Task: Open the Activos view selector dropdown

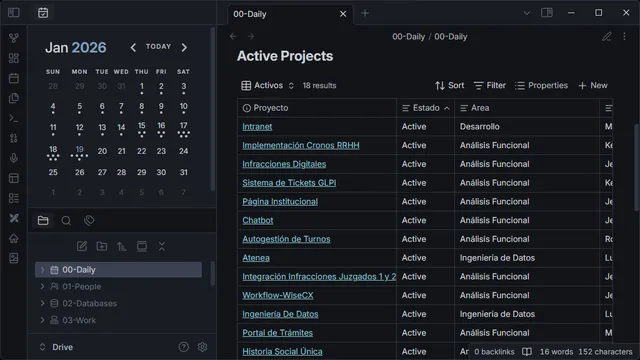Action: click(x=267, y=86)
